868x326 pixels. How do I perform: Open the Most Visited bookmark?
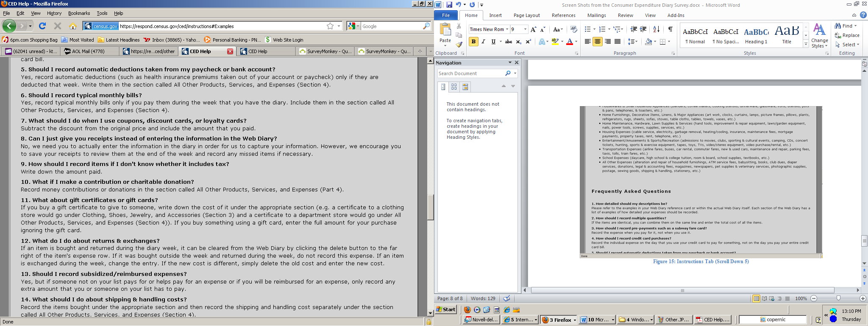(78, 40)
